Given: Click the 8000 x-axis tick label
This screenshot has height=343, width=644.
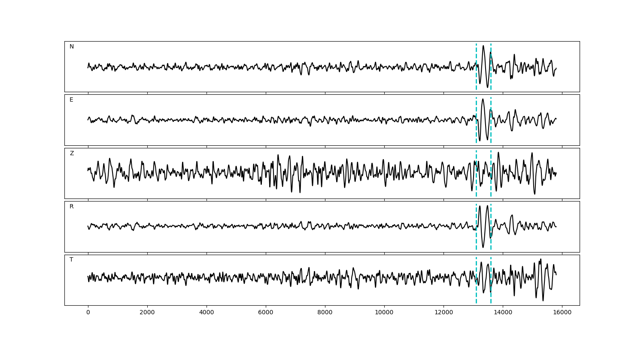Looking at the screenshot, I should coord(325,313).
